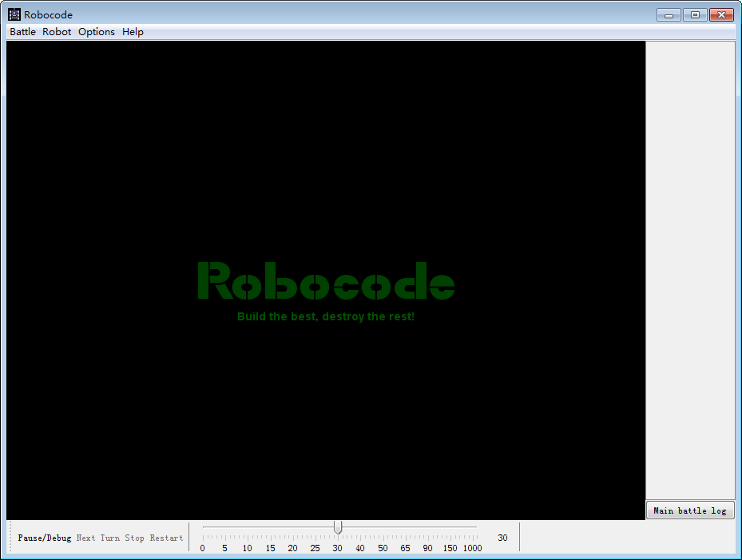
Task: Open the Robot menu
Action: pos(57,32)
